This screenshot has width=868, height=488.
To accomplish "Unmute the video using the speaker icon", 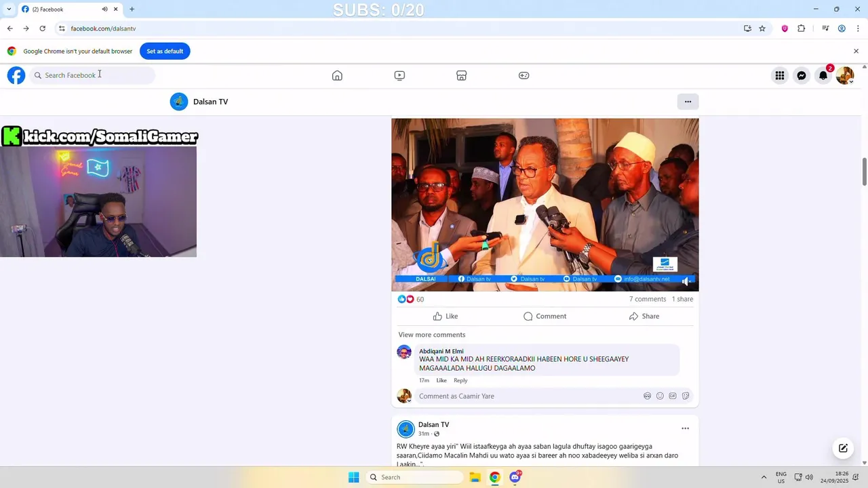I will click(686, 281).
